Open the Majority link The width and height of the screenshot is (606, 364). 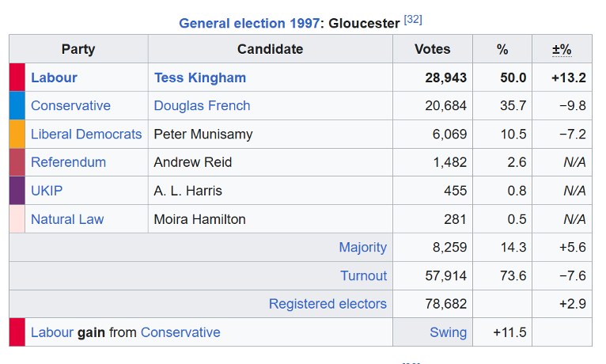click(362, 248)
